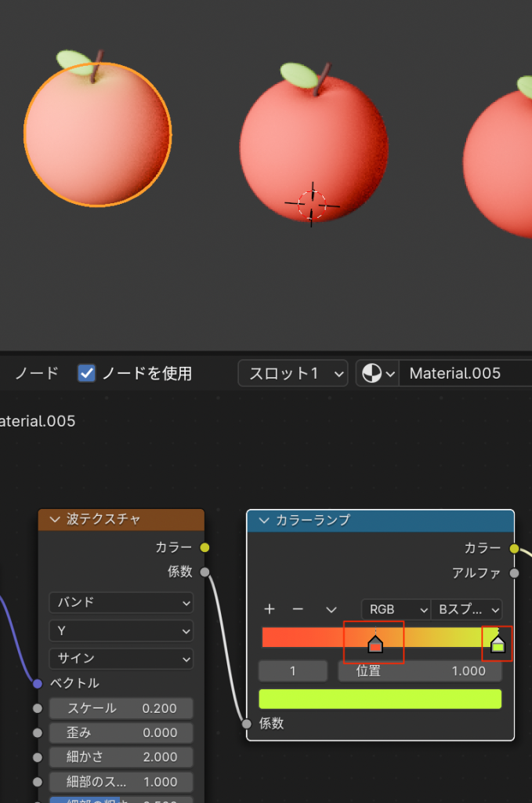Click the スケール 0.200 value field
Viewport: 532px width, 803px height.
click(121, 708)
